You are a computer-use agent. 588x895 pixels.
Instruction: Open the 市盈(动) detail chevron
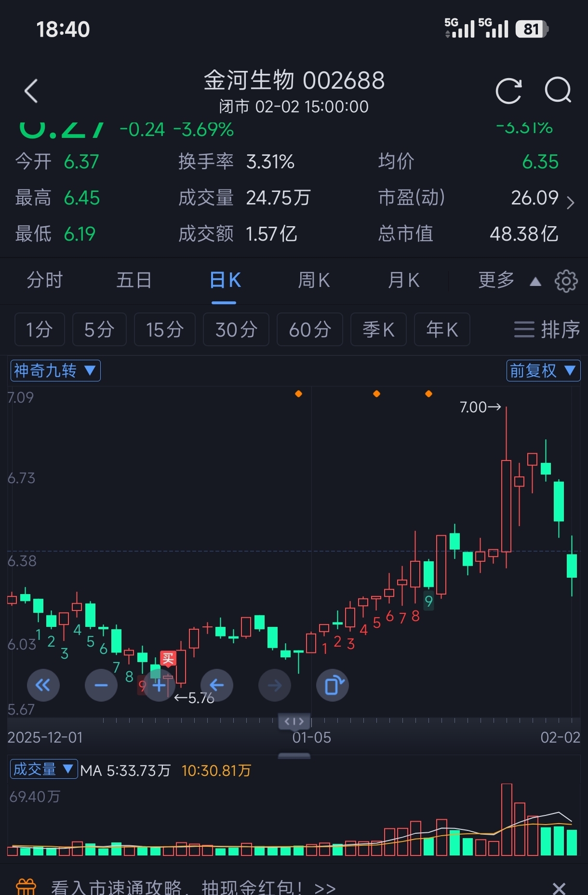[571, 203]
